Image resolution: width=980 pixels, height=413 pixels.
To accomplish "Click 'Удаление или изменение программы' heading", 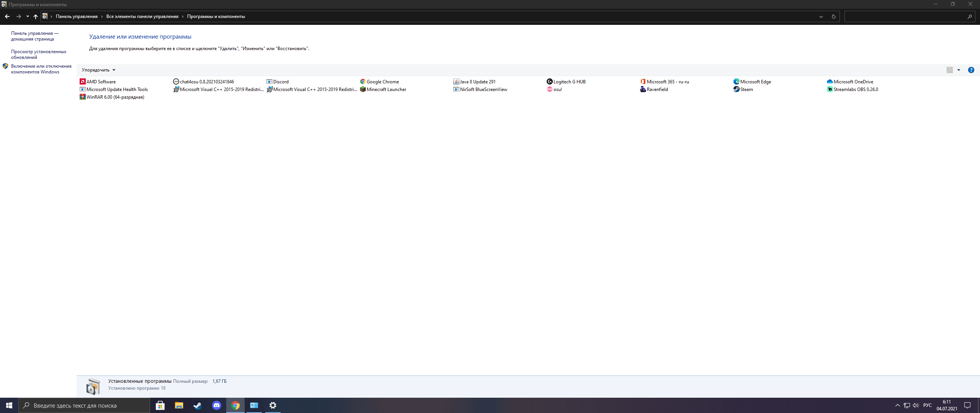I will (x=140, y=36).
